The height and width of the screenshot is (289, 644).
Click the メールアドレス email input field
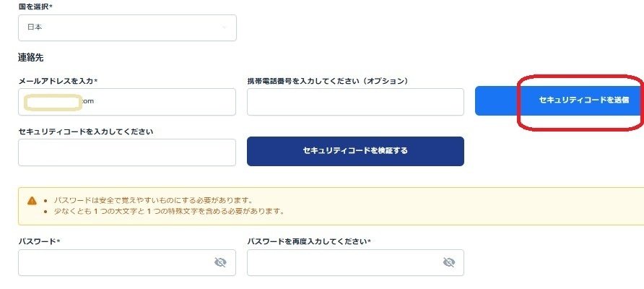[x=127, y=102]
